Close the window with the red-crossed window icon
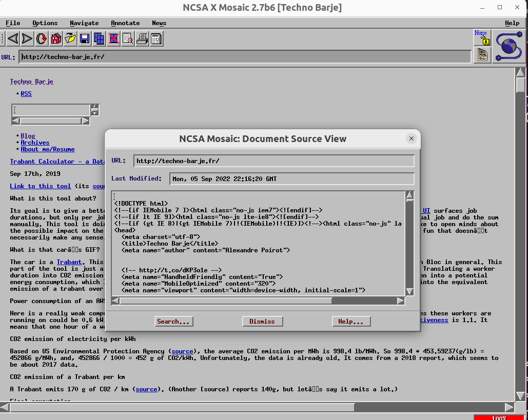This screenshot has width=528, height=420. [113, 38]
